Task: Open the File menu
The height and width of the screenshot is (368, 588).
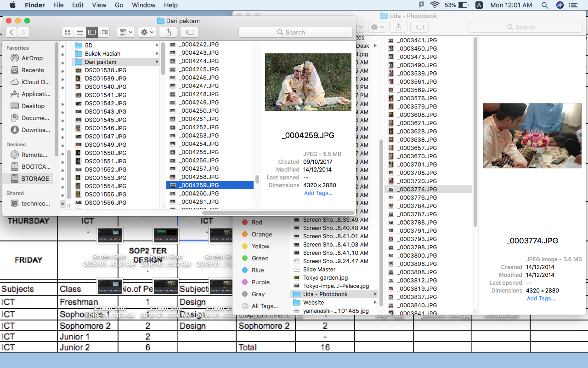Action: [x=58, y=5]
